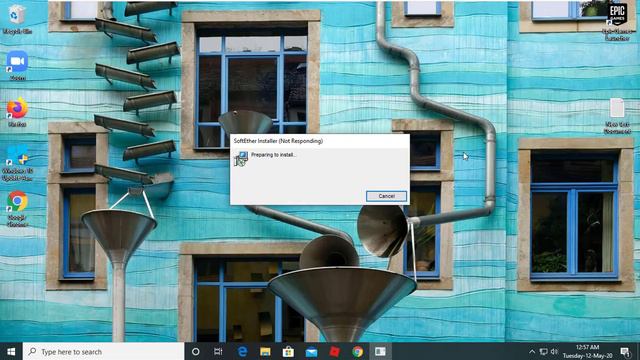Click the SoftEther Installer title bar
This screenshot has width=640, height=360.
click(x=320, y=141)
